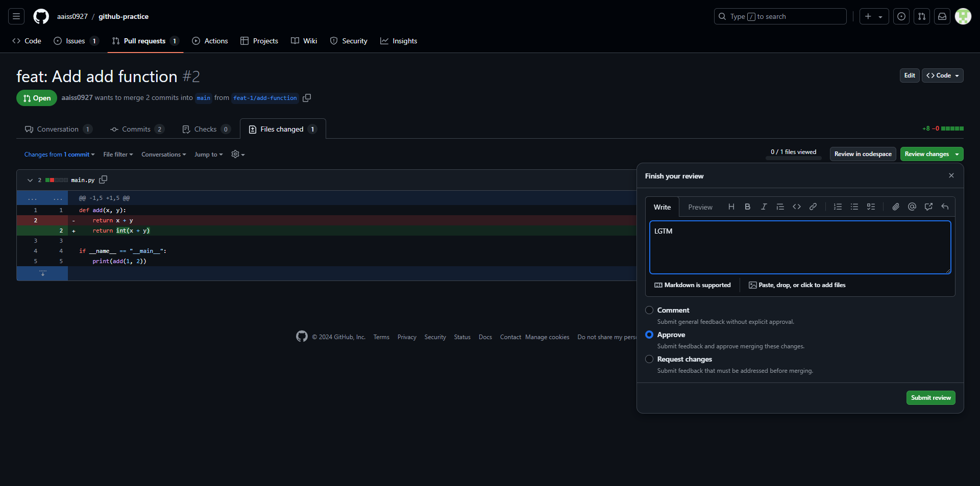This screenshot has height=486, width=980.
Task: Collapse the main.py file diff
Action: [x=30, y=180]
